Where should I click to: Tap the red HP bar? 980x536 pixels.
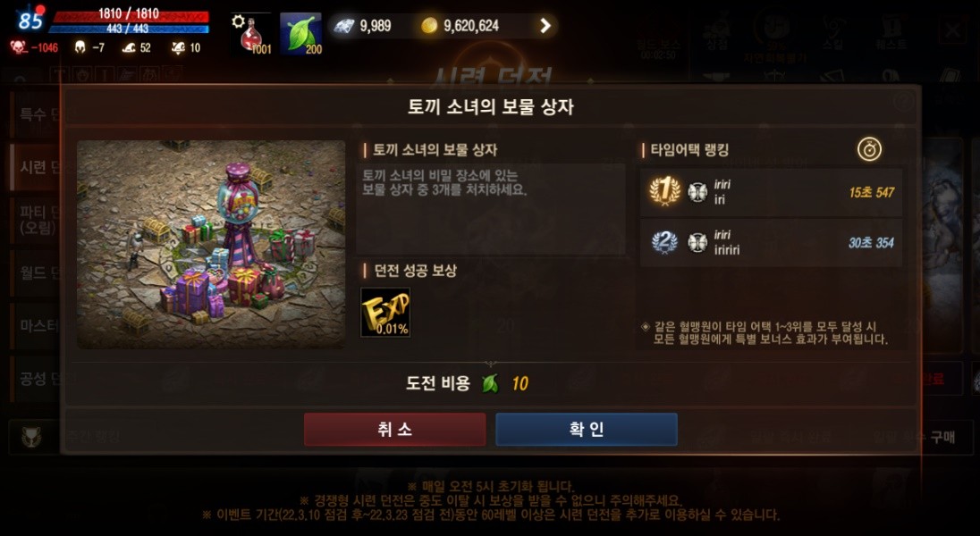point(130,15)
